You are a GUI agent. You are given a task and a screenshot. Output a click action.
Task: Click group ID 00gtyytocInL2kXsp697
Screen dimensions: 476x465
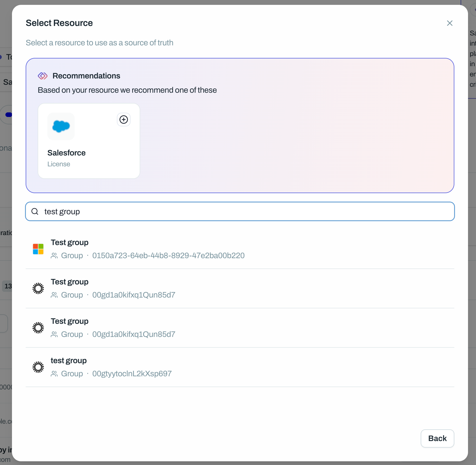click(132, 374)
